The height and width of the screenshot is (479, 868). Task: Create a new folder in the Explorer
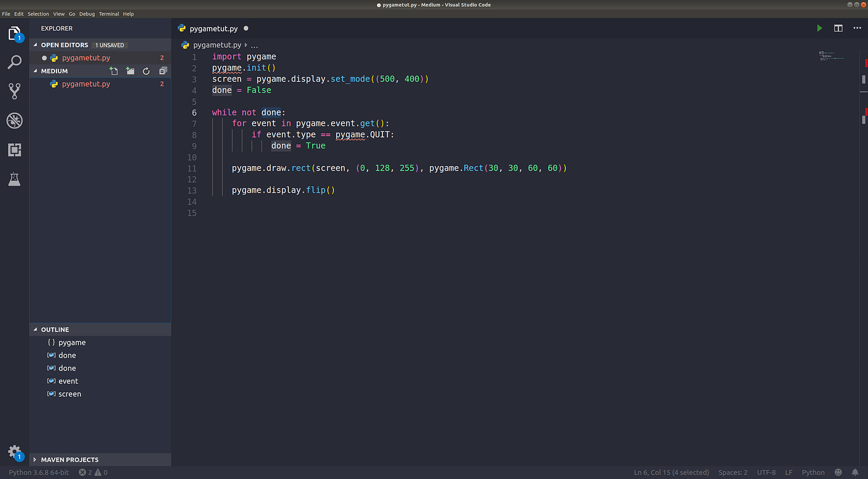(x=130, y=71)
